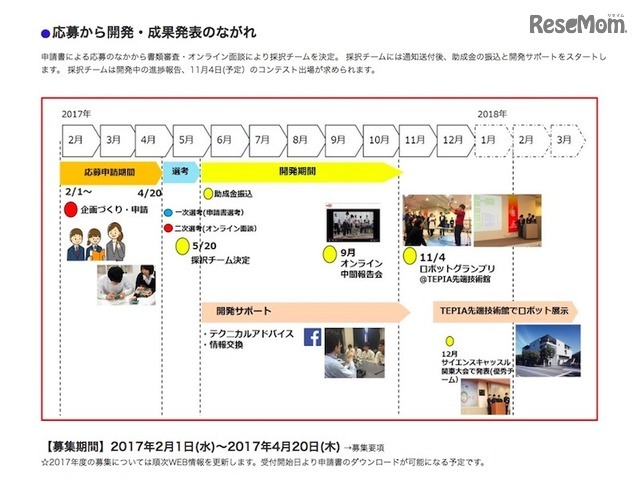Viewport: 640px width, 481px height.
Task: Click the Facebook icon under 開発サポート
Action: coord(310,336)
